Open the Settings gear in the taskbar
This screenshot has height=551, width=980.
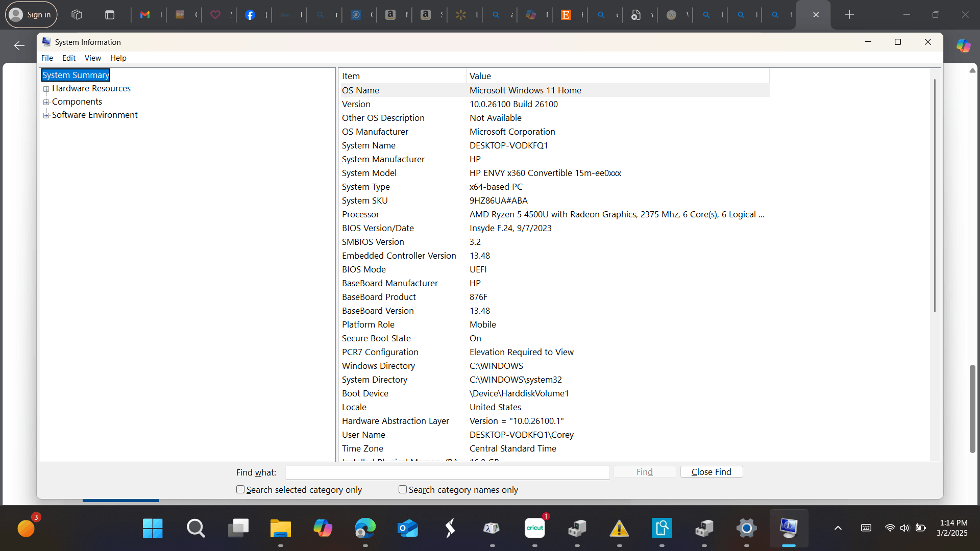tap(746, 529)
